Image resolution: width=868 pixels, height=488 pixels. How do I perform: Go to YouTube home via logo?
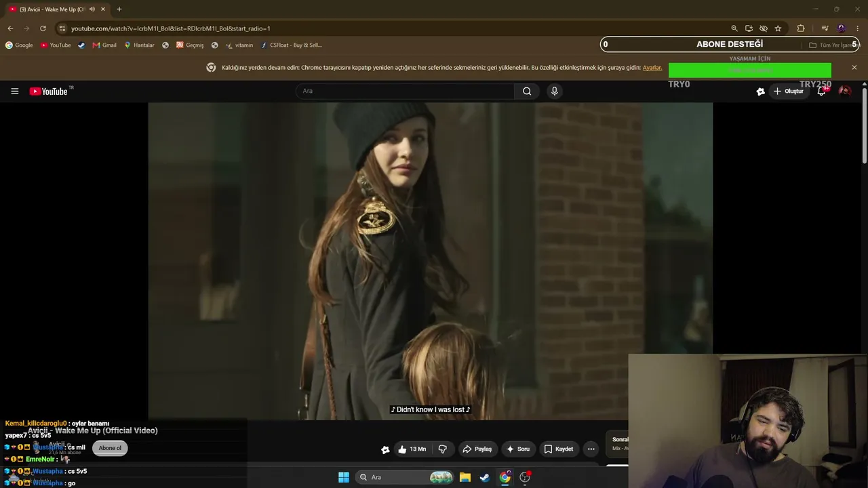click(x=49, y=91)
